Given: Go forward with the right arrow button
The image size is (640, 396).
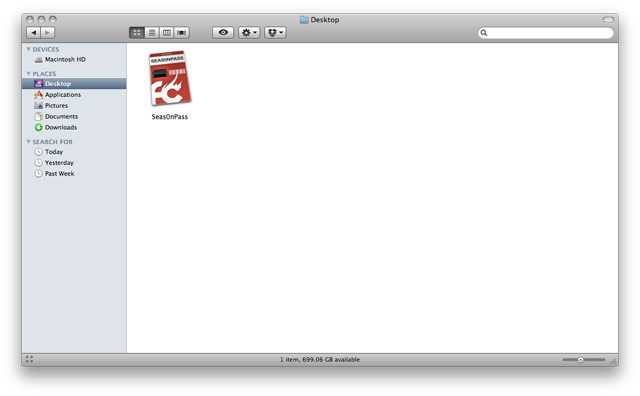Looking at the screenshot, I should [x=48, y=33].
